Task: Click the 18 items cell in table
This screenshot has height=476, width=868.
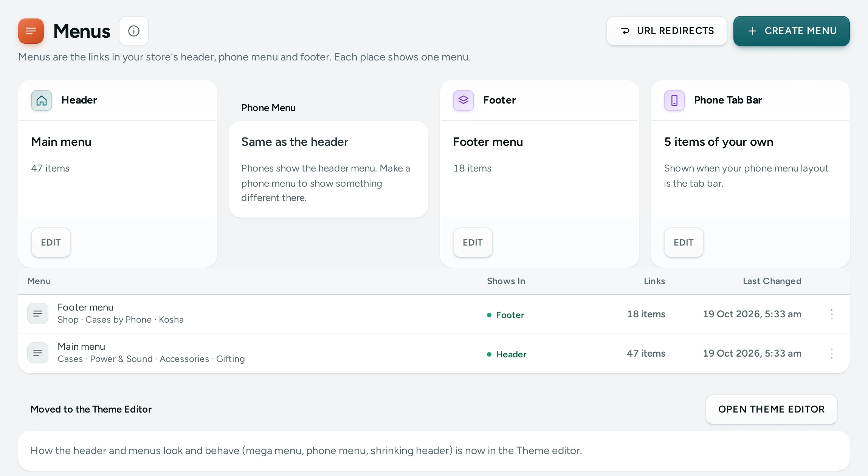Action: click(646, 314)
